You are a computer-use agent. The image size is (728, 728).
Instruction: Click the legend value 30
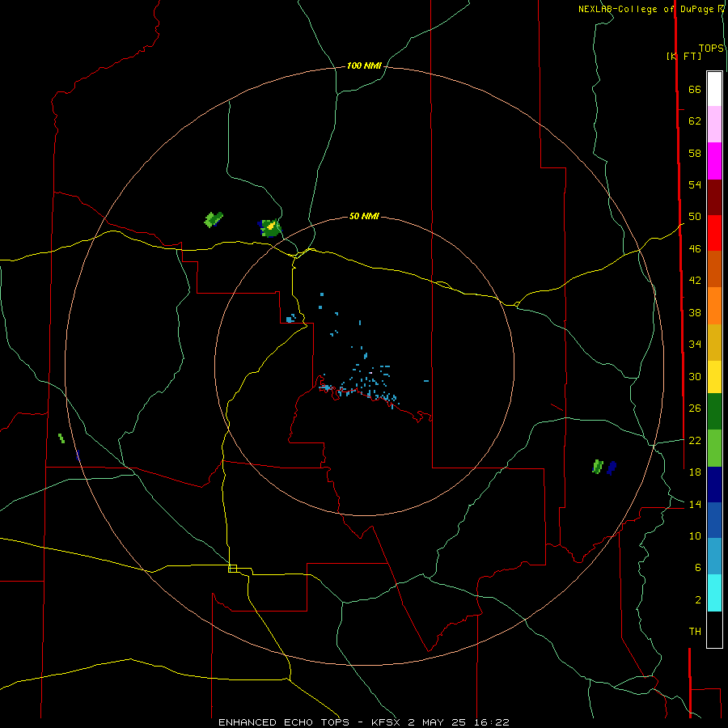pyautogui.click(x=695, y=376)
